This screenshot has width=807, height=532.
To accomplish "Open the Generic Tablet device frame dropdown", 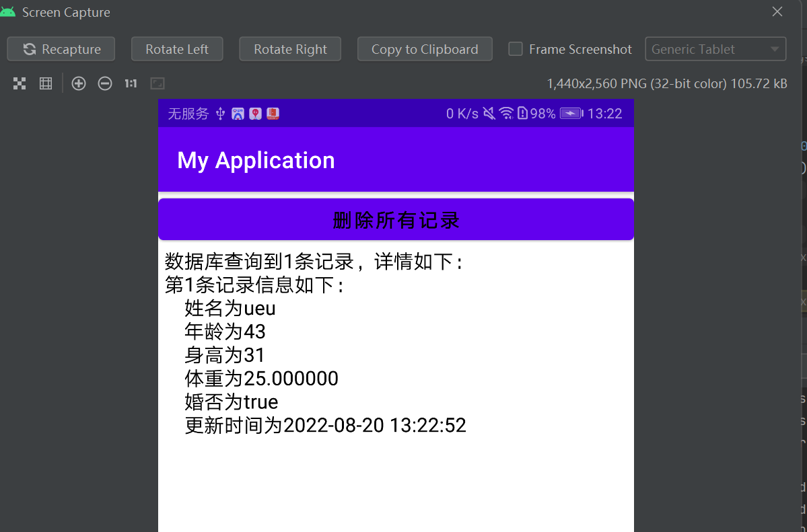I will (715, 49).
